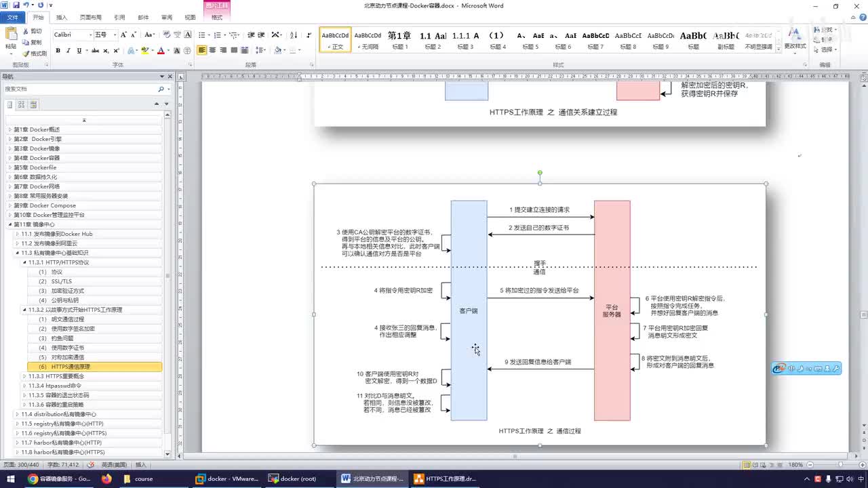Open the text effects menu
This screenshot has height=488, width=868.
(132, 51)
